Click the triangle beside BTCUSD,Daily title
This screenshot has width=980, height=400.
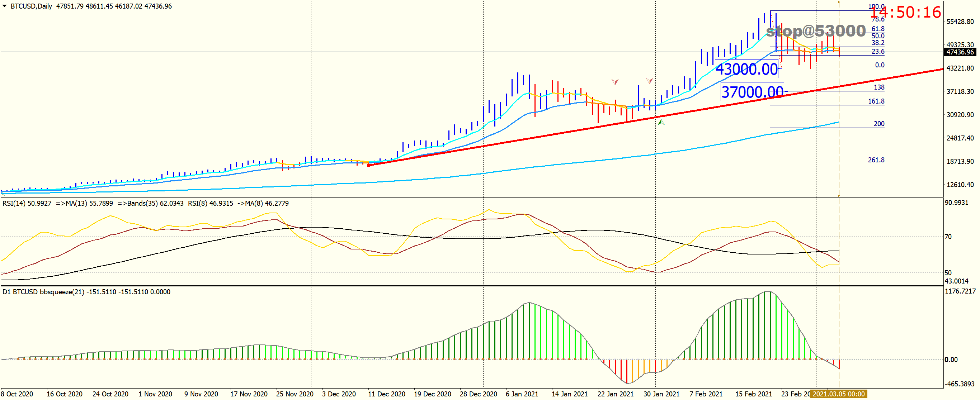pos(5,6)
